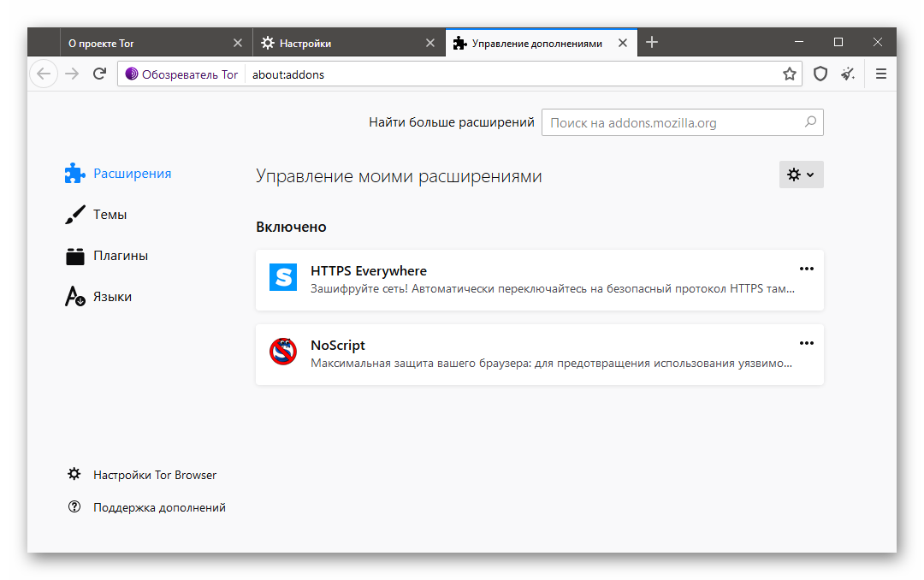
Task: Click the 'Найти больше расширений' label
Action: [x=452, y=122]
